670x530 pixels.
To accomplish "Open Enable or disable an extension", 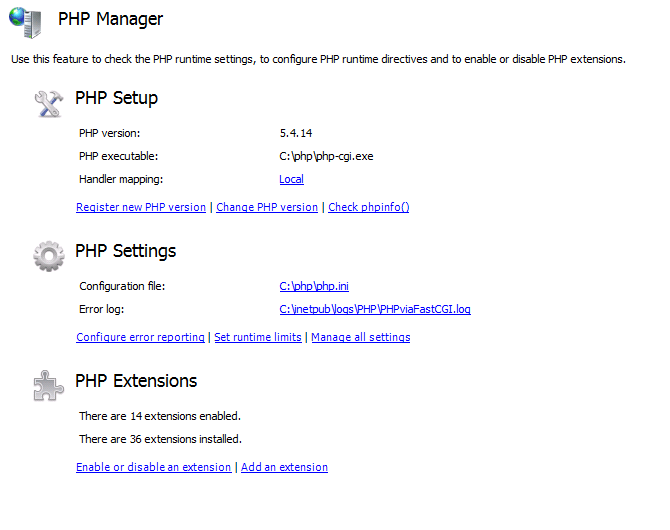I will [154, 467].
